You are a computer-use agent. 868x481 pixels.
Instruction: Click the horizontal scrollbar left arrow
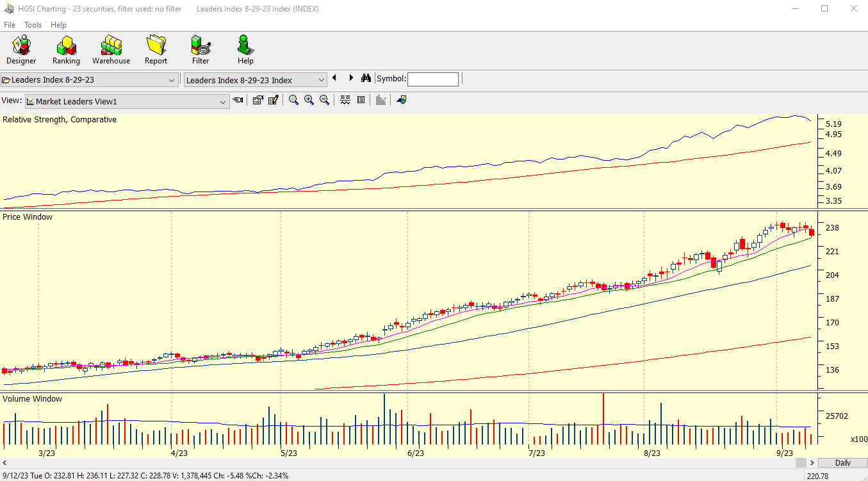click(x=5, y=463)
